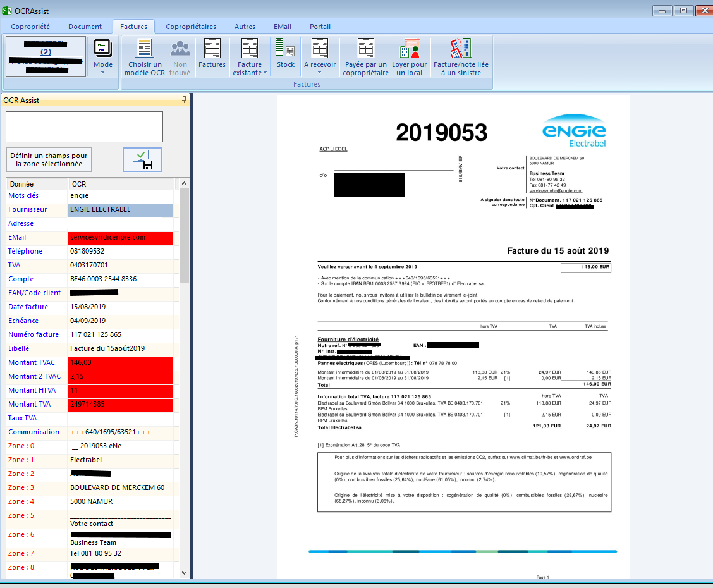Click the save-with-checkmark button
Screen dimensions: 713x588
[x=142, y=159]
